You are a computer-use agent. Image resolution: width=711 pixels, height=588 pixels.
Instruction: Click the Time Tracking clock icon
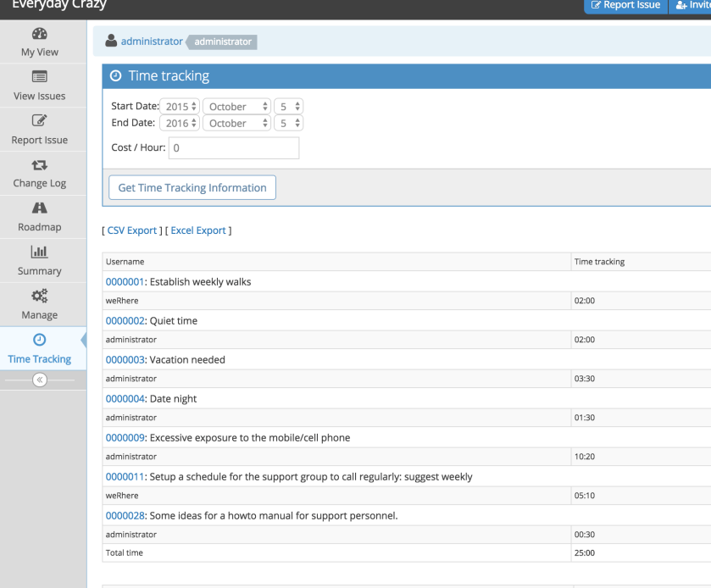click(39, 340)
